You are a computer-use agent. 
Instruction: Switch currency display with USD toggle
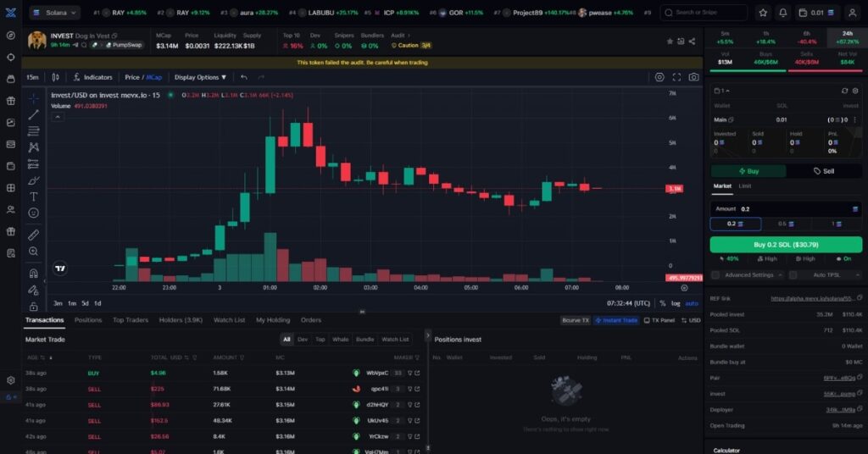pyautogui.click(x=691, y=320)
